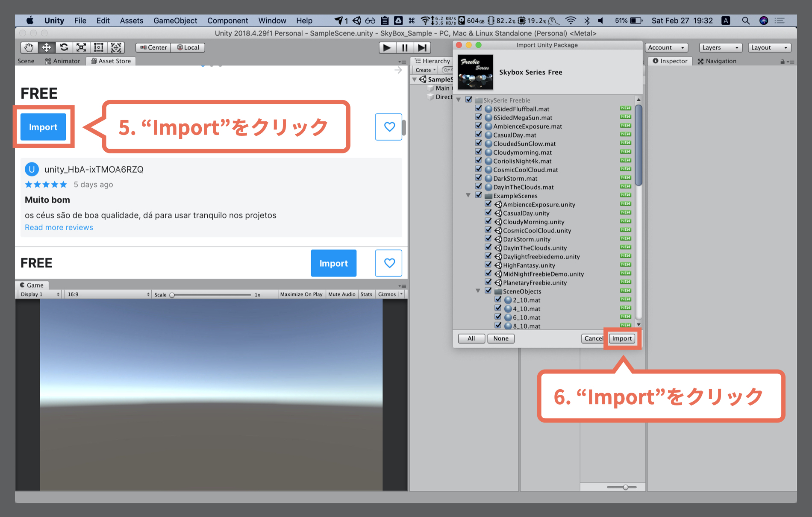Open the Gizmos dropdown arrow
This screenshot has width=812, height=517.
click(401, 294)
